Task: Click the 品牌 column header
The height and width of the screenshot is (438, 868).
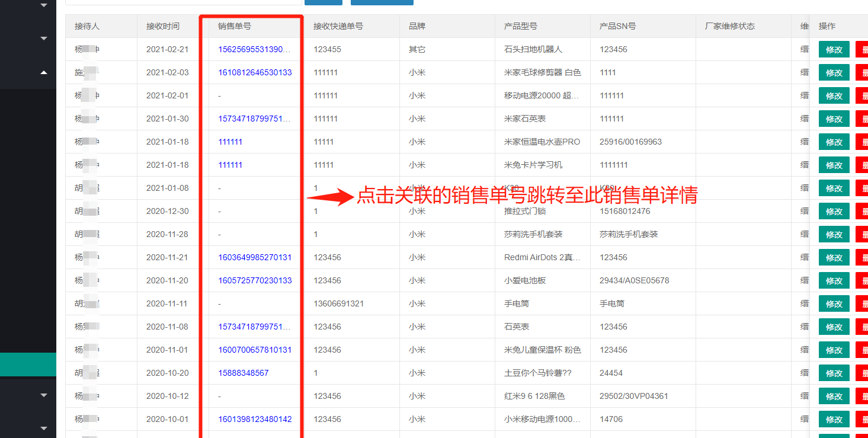Action: click(x=417, y=26)
